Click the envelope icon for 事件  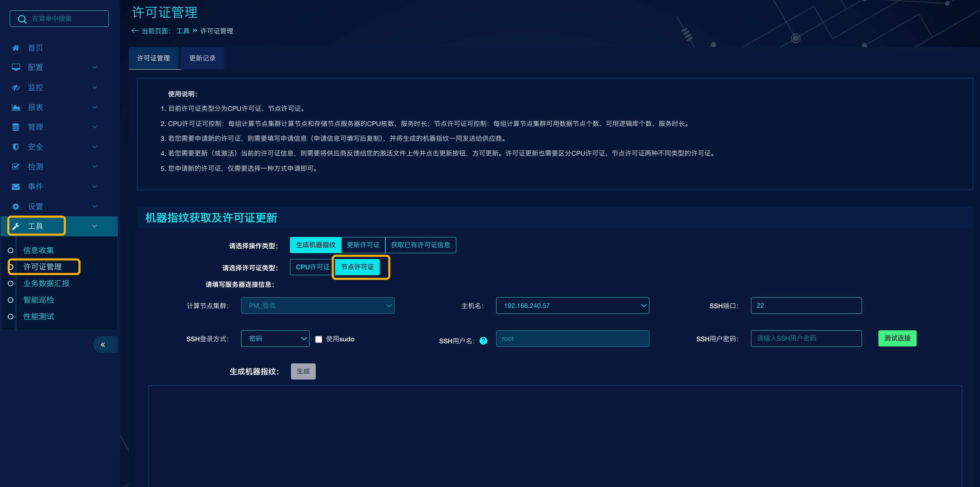(15, 187)
